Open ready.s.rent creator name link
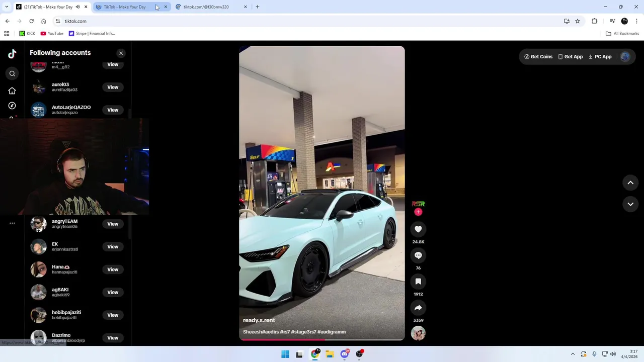This screenshot has width=644, height=362. (259, 320)
